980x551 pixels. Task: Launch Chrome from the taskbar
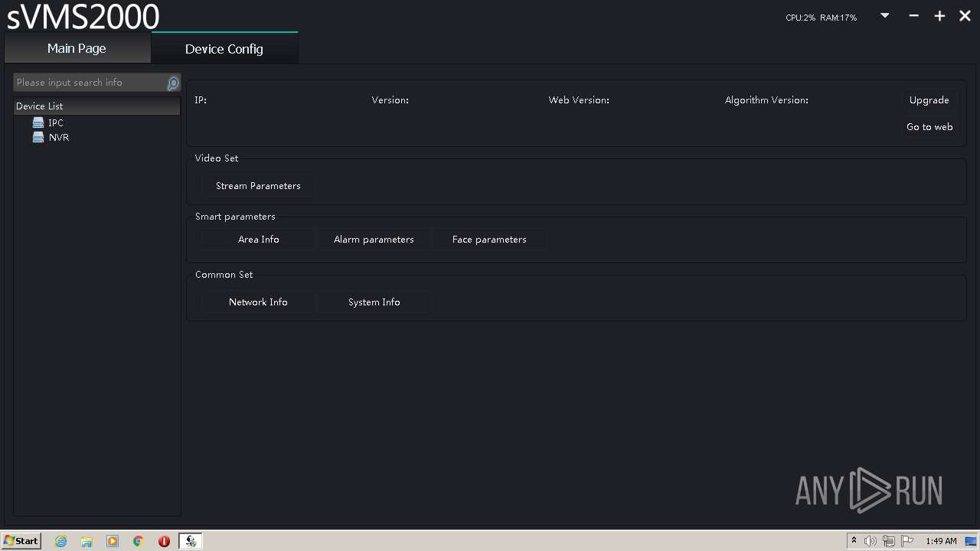click(139, 541)
